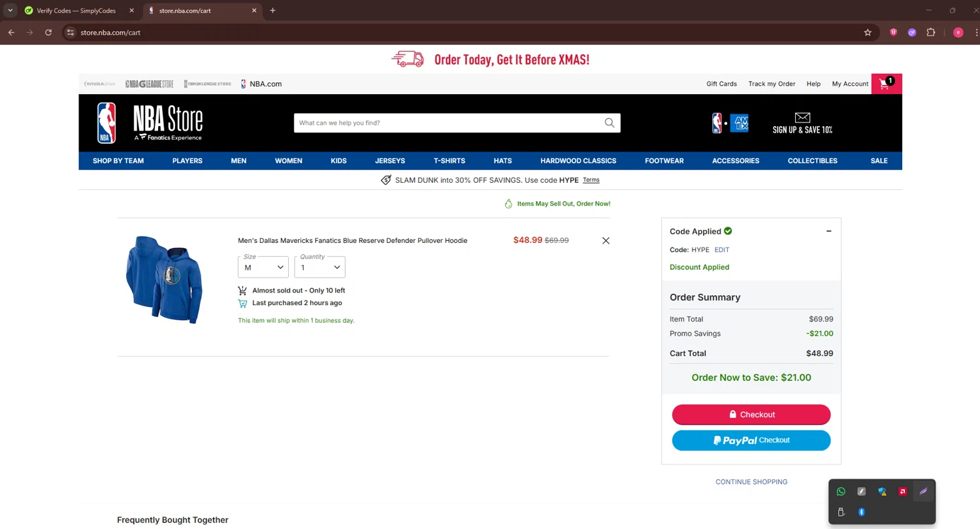980x529 pixels.
Task: Go back to the previous page
Action: point(11,33)
